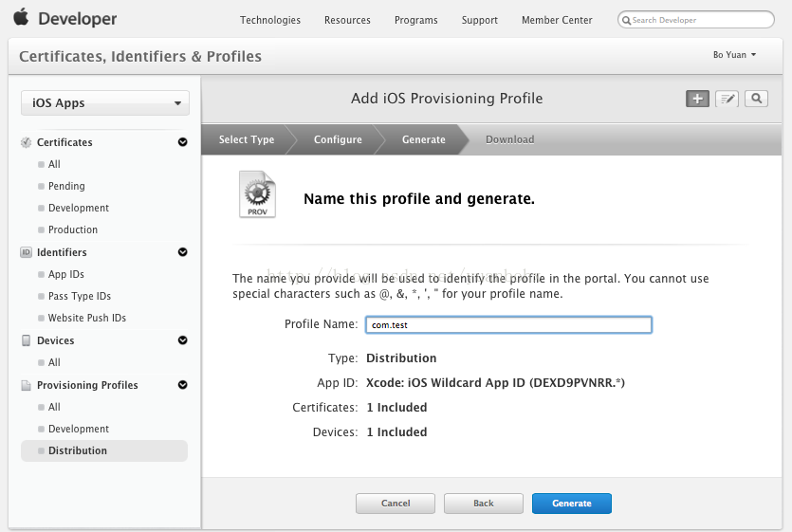The height and width of the screenshot is (532, 792).
Task: Go to Member Center
Action: [557, 20]
